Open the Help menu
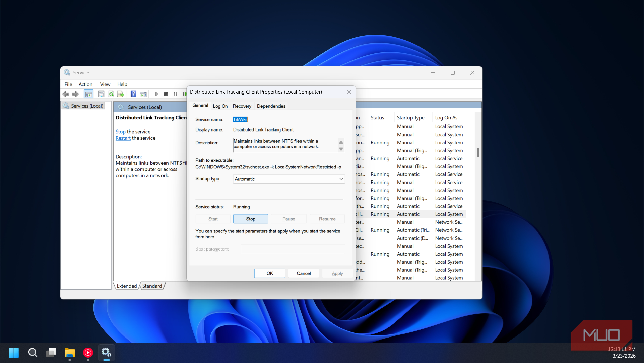 coord(122,84)
